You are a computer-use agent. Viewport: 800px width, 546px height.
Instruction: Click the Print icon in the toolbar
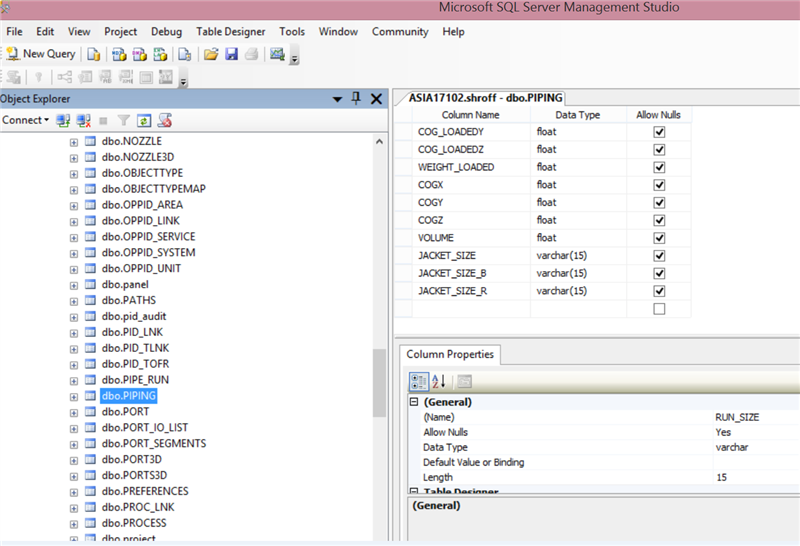pyautogui.click(x=252, y=54)
